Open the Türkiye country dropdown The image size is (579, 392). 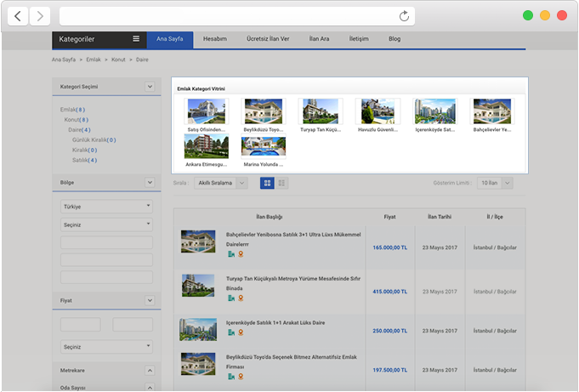106,207
